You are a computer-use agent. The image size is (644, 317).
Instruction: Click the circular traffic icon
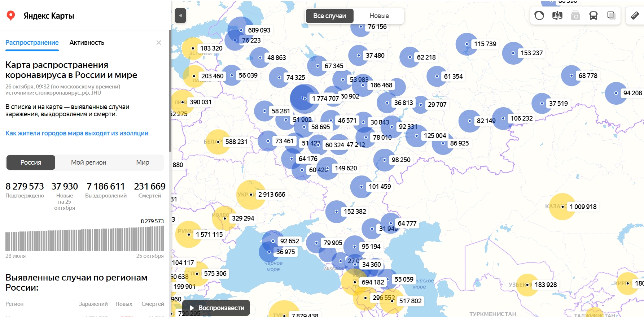coord(539,16)
